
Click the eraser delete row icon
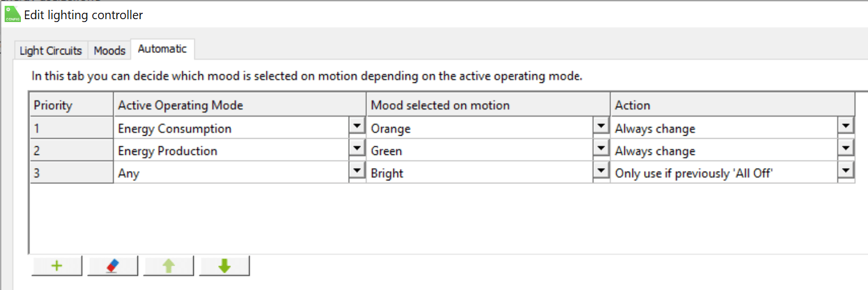point(113,266)
